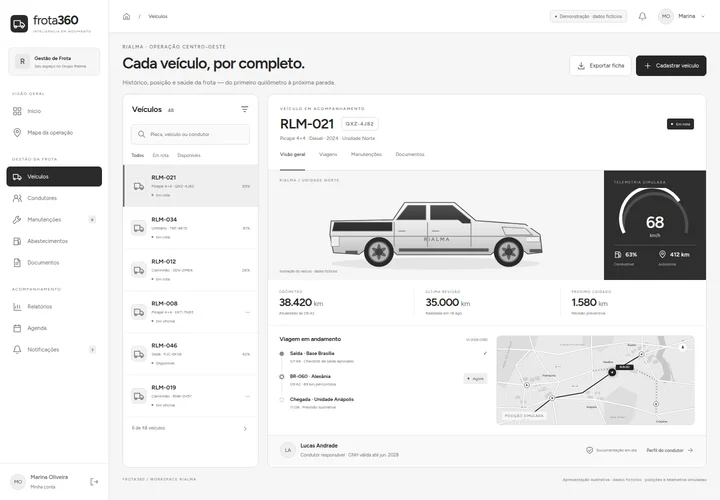
Task: Switch to the Viagens tab
Action: point(328,155)
